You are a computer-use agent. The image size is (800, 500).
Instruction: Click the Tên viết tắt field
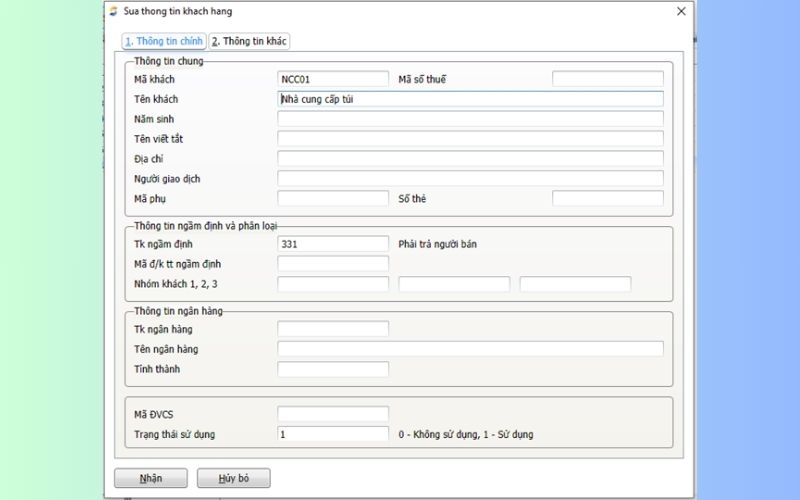(470, 139)
